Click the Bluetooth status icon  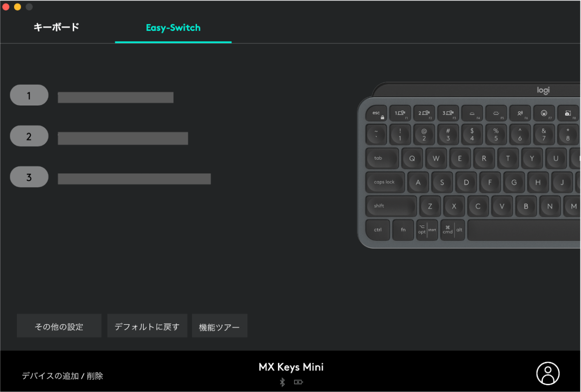pos(283,382)
